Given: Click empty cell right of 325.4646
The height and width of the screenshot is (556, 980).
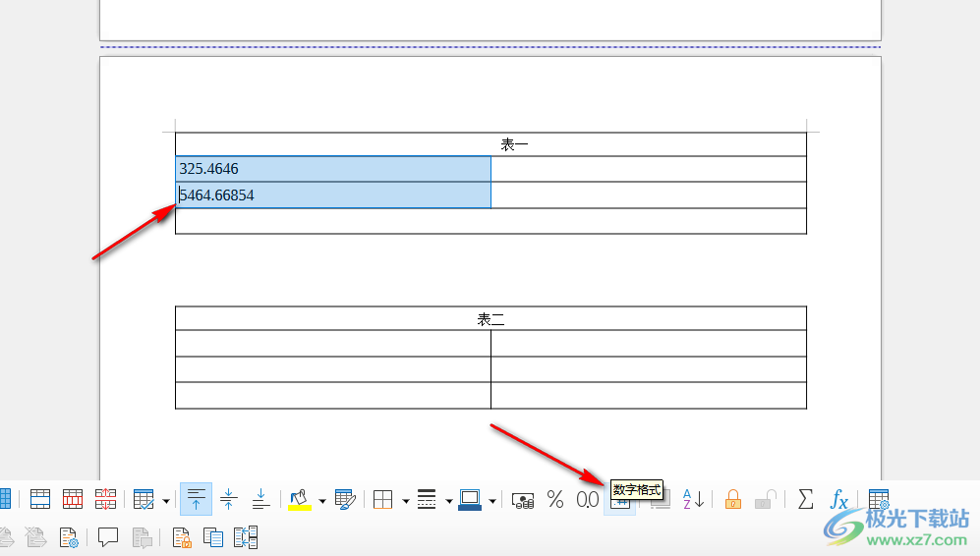Looking at the screenshot, I should 649,169.
